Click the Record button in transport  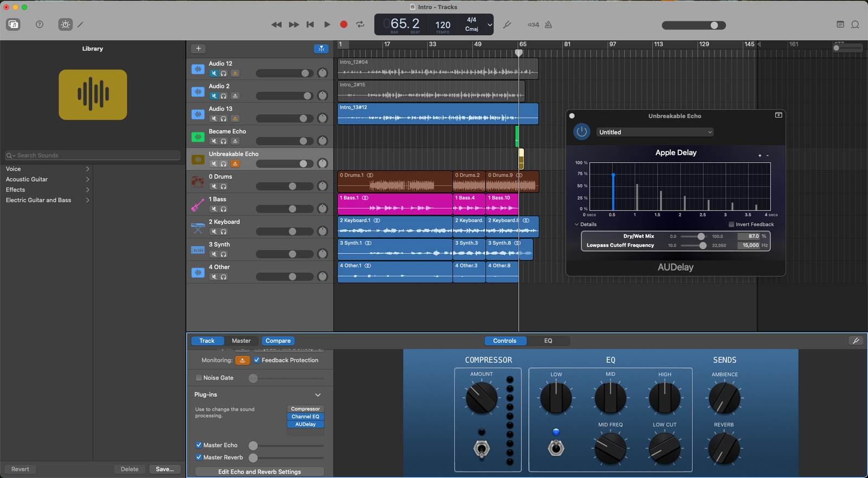(x=343, y=24)
